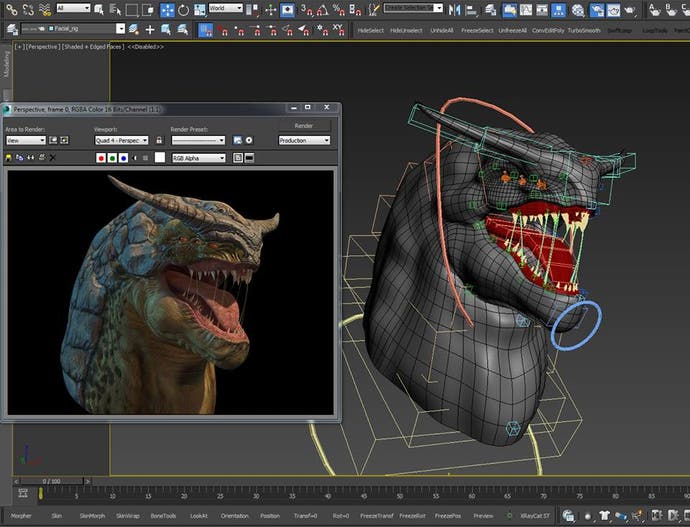Image resolution: width=690 pixels, height=527 pixels.
Task: Click the Align tool icon
Action: 471,9
